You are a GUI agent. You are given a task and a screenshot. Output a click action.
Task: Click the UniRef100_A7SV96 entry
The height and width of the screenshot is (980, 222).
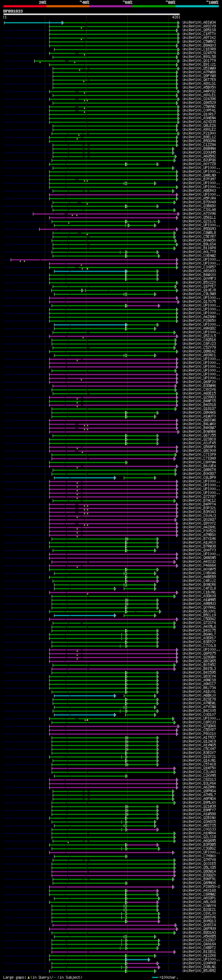199,213
